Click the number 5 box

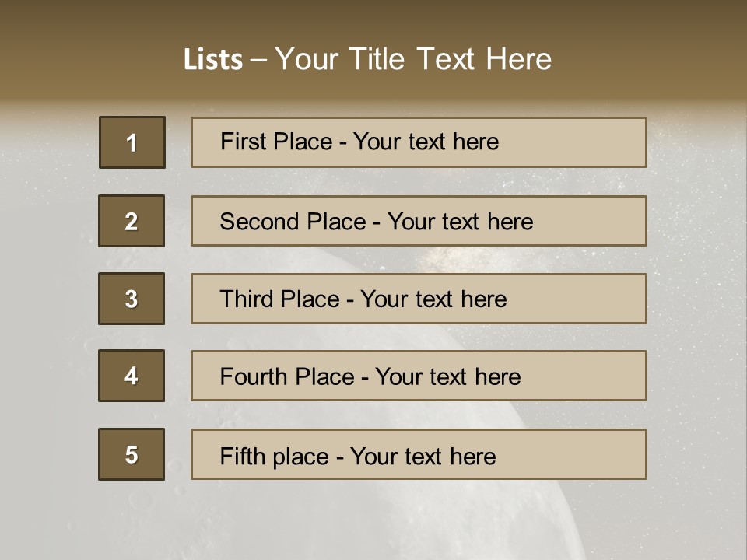click(132, 454)
